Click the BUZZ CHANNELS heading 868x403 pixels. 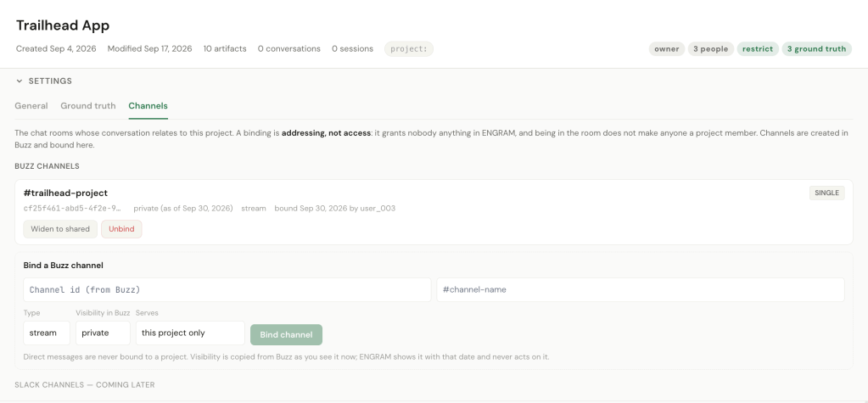pyautogui.click(x=47, y=166)
